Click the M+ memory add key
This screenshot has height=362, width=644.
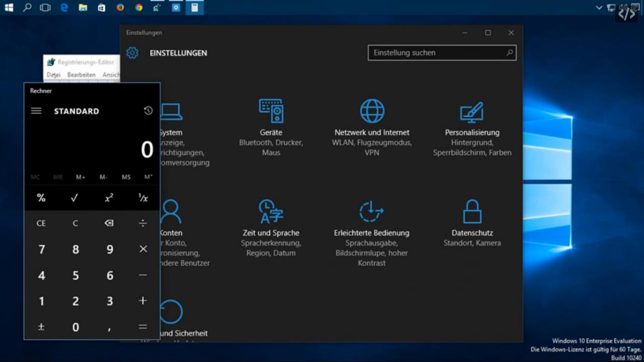80,177
